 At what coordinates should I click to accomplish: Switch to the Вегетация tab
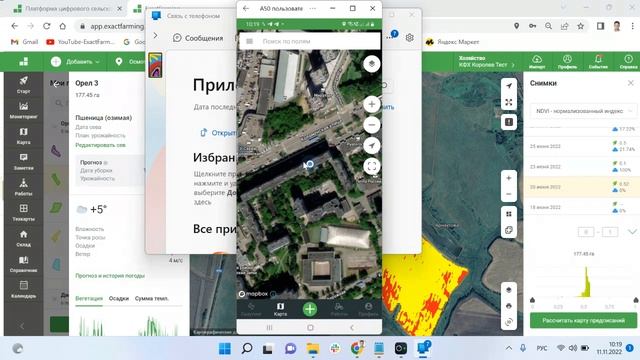point(89,298)
